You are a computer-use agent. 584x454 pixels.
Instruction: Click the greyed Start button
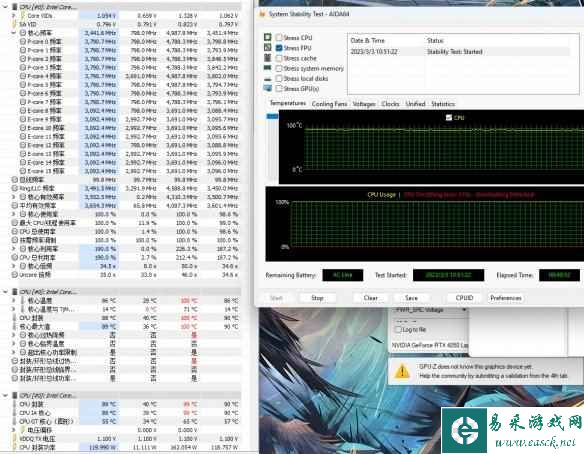tap(276, 298)
